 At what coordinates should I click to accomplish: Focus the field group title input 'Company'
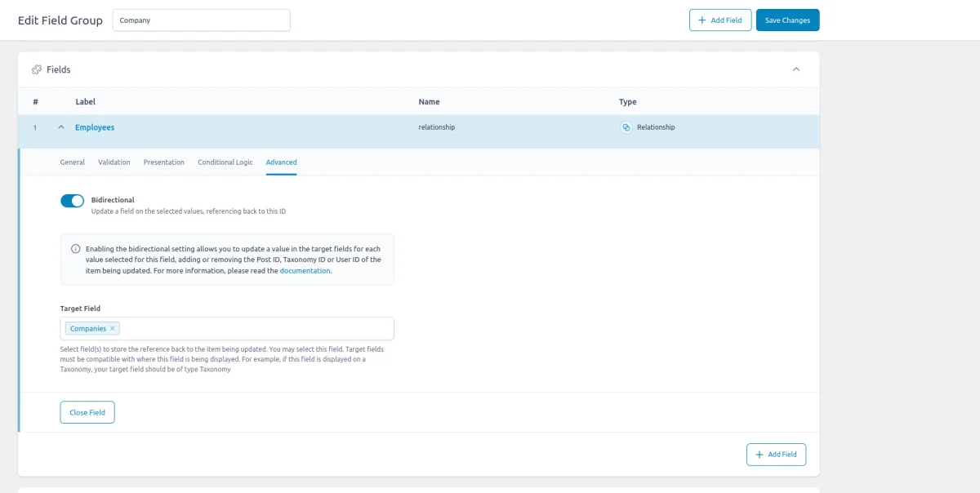pos(201,20)
